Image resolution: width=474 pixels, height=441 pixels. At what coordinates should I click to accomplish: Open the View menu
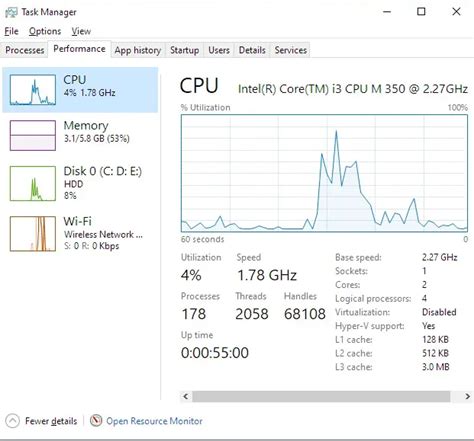(x=81, y=31)
